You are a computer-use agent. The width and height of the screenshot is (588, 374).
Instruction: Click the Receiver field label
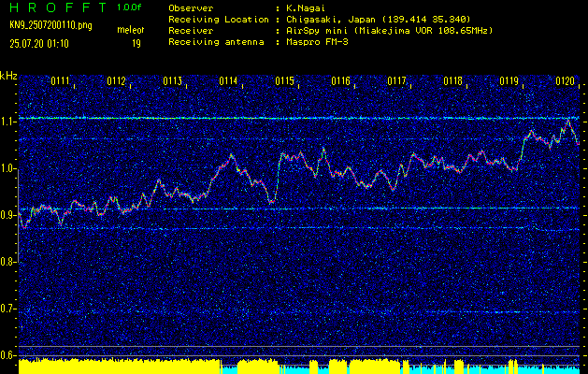pyautogui.click(x=191, y=31)
